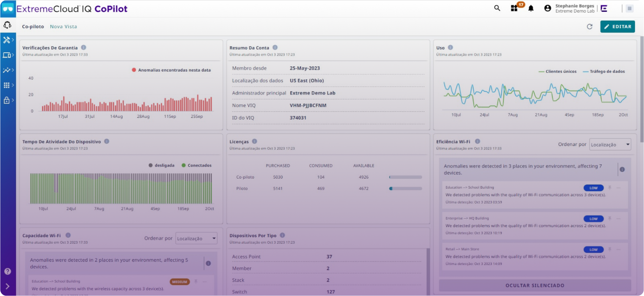Image resolution: width=644 pixels, height=296 pixels.
Task: Pin the Education capacity anomaly marked MEDIUM
Action: pos(196,282)
